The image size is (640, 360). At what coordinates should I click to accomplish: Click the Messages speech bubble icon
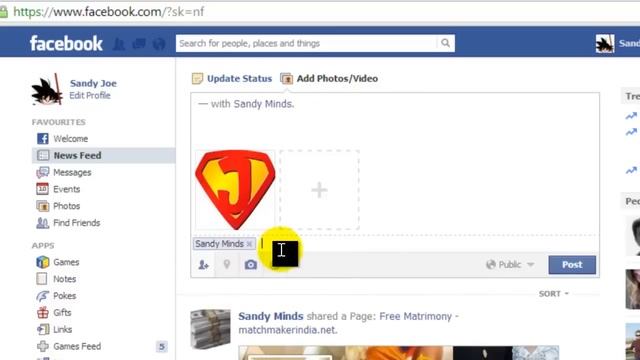pyautogui.click(x=42, y=173)
